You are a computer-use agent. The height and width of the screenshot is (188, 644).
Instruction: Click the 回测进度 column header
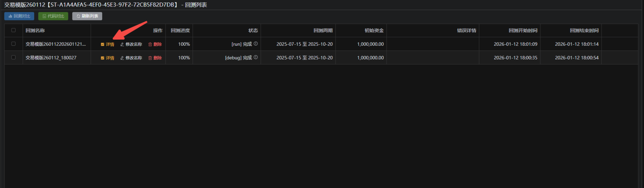click(180, 31)
